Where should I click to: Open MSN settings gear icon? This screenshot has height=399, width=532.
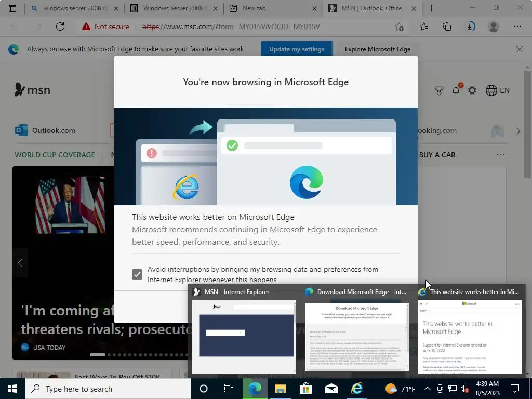click(472, 90)
